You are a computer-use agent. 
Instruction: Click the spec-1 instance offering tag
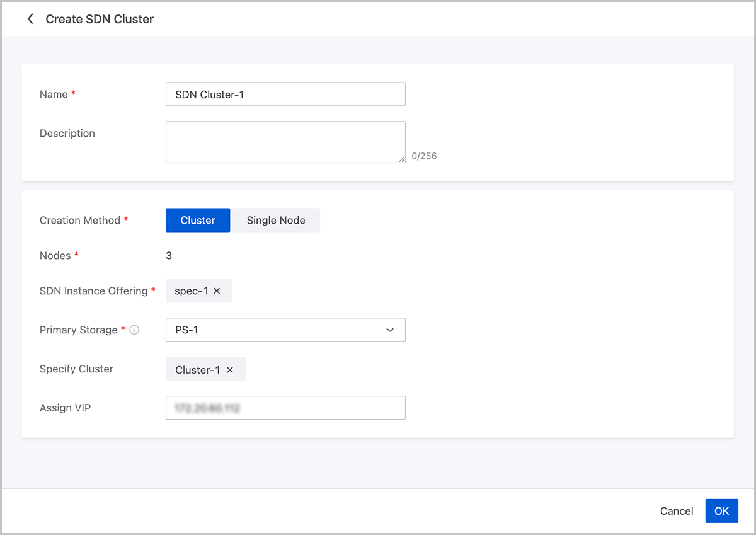pyautogui.click(x=191, y=291)
